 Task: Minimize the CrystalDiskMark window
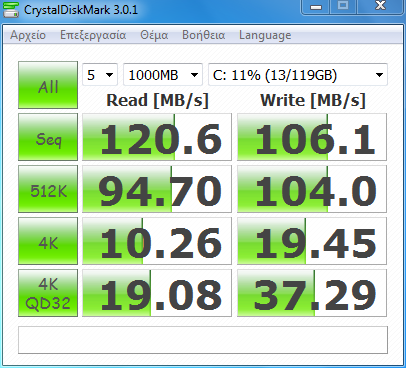[316, 7]
